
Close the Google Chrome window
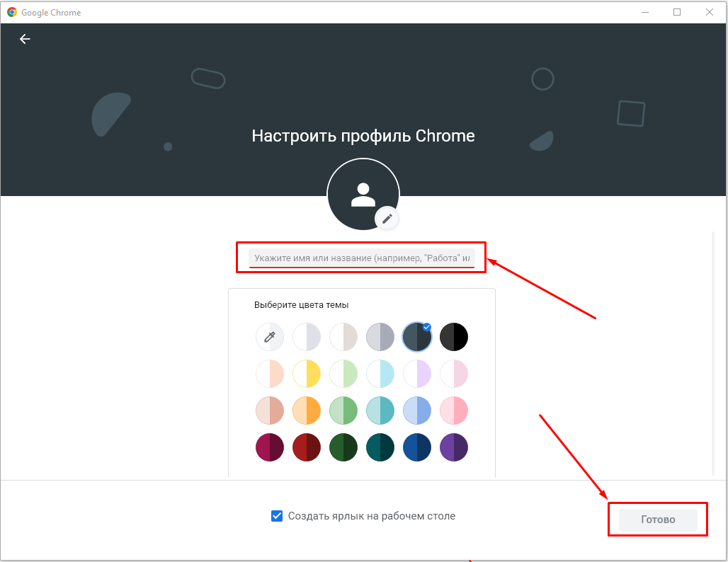point(710,12)
